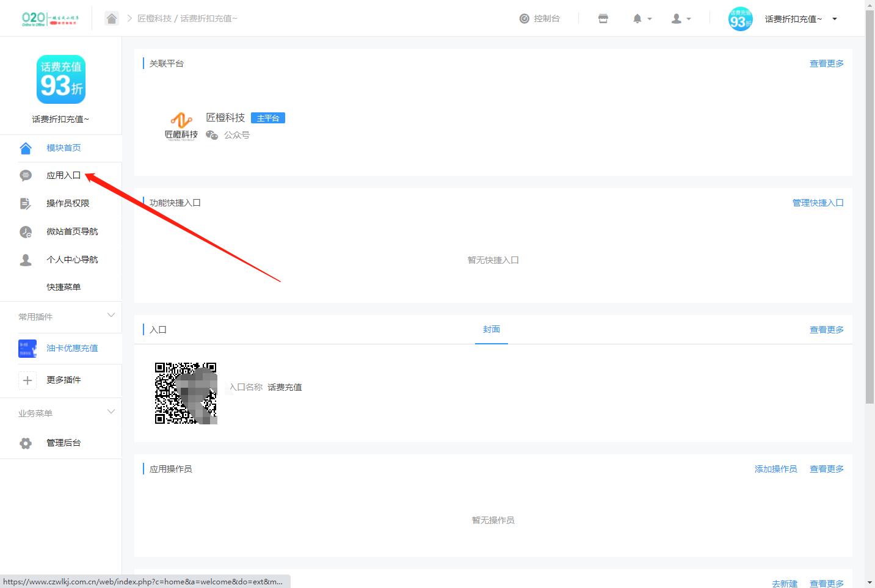Click 添加操作员 link
This screenshot has width=875, height=588.
(776, 469)
